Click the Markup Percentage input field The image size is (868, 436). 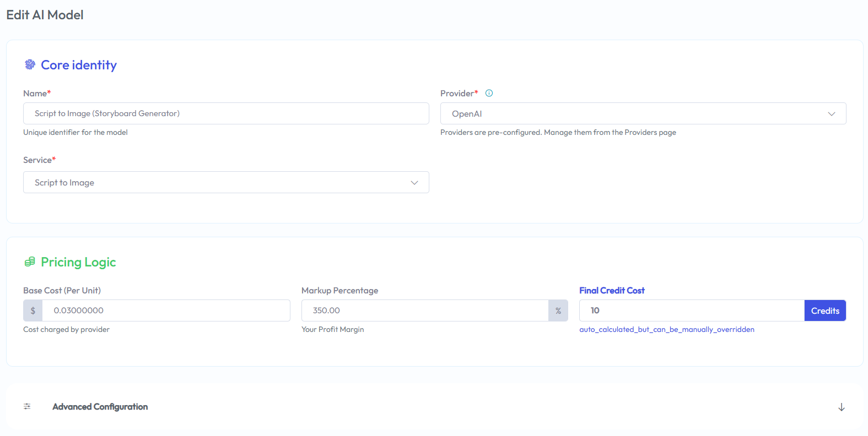coord(425,310)
